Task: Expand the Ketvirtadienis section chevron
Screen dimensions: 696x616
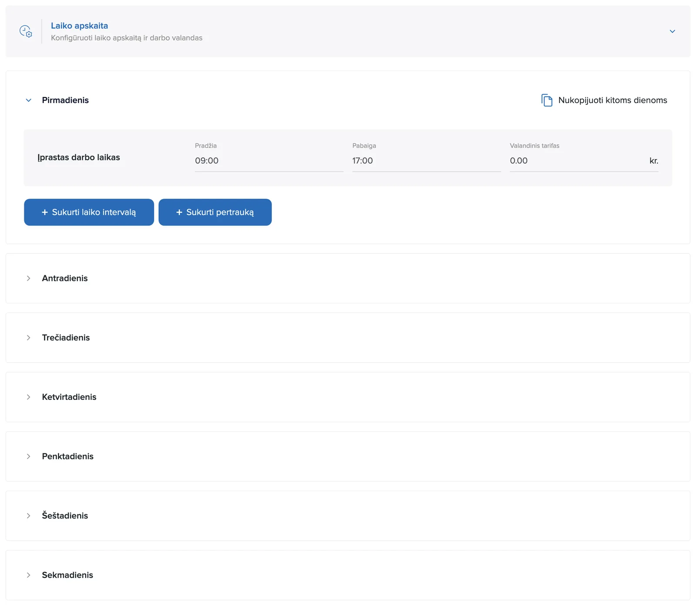Action: point(28,397)
